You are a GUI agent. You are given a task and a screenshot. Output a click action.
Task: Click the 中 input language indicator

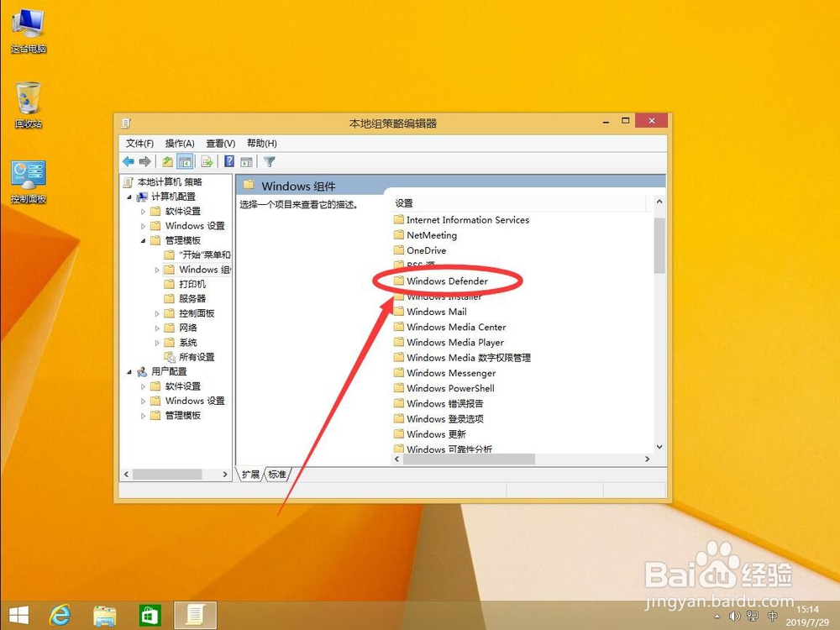point(773,616)
